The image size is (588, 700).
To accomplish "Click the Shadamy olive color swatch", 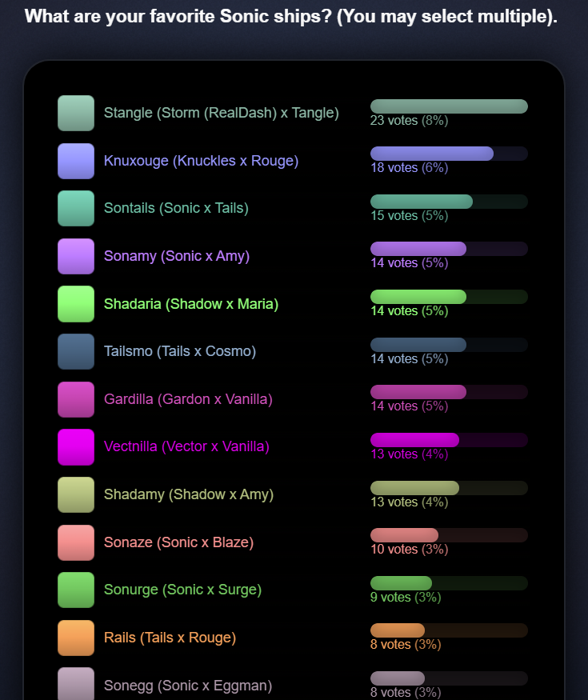I will (76, 494).
